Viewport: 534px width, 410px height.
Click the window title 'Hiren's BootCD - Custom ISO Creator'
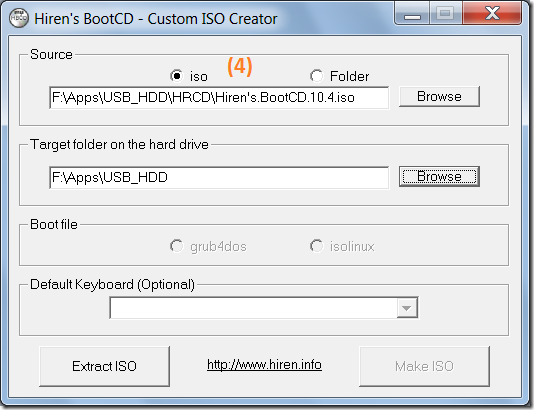point(156,19)
